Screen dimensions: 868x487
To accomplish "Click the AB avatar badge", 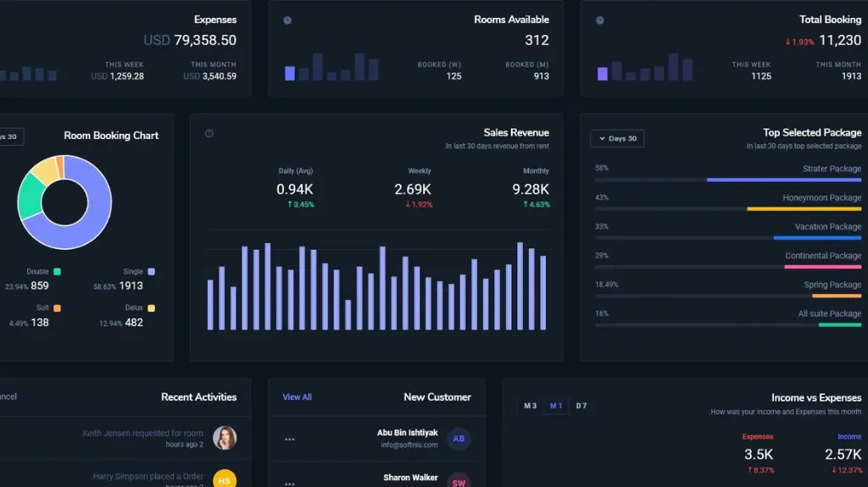I will click(x=459, y=439).
